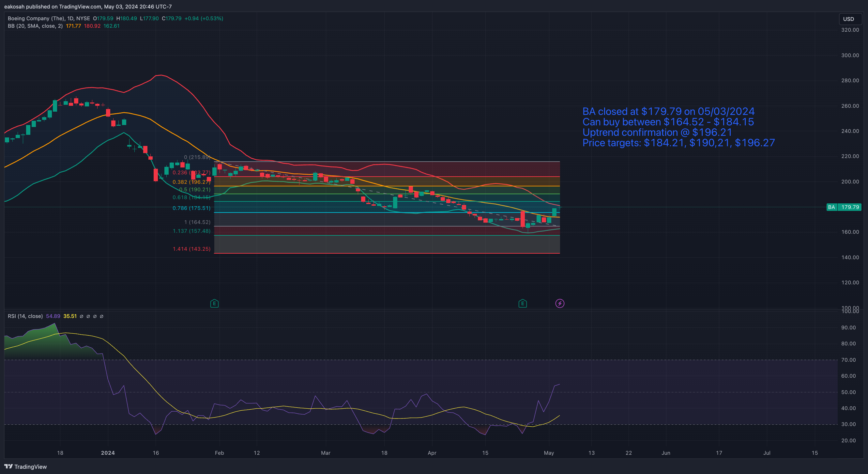Screen dimensions: 868x474
Task: Click the RSI moving average value 35.51
Action: click(x=70, y=316)
